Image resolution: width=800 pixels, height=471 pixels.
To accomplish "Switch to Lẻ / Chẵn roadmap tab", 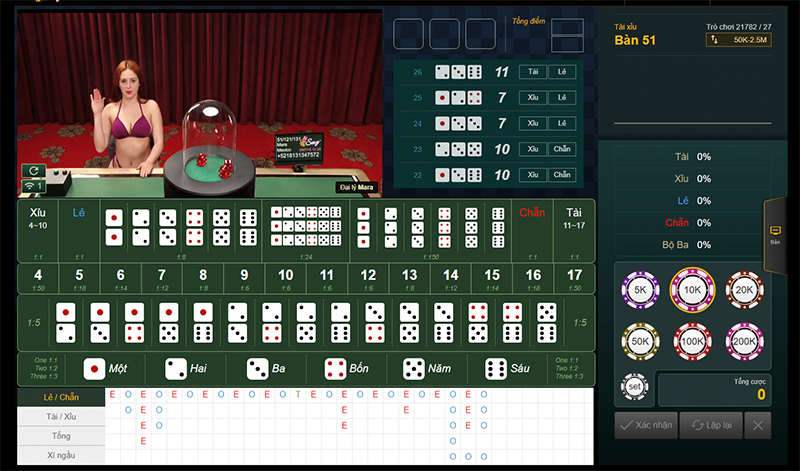I will 61,397.
